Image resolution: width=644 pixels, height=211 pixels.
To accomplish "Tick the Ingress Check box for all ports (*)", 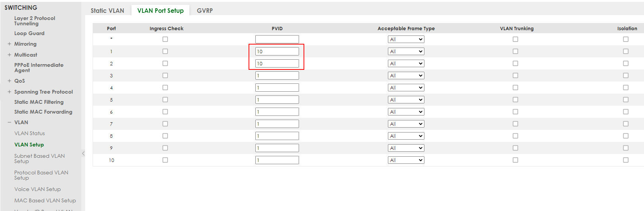I will [x=165, y=39].
